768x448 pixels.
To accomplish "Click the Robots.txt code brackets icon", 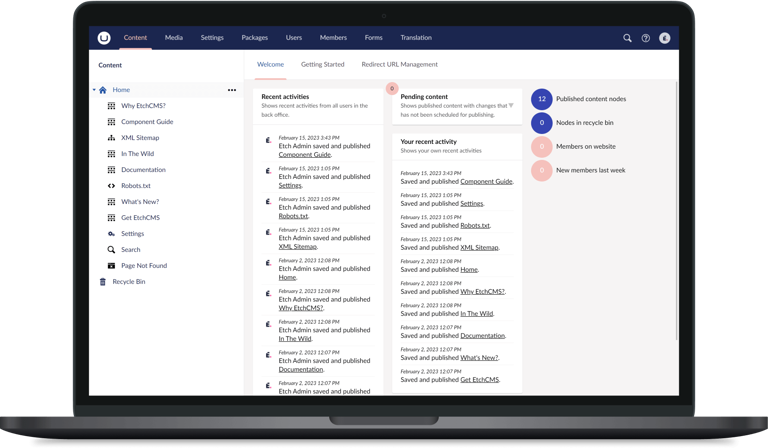I will (x=111, y=186).
